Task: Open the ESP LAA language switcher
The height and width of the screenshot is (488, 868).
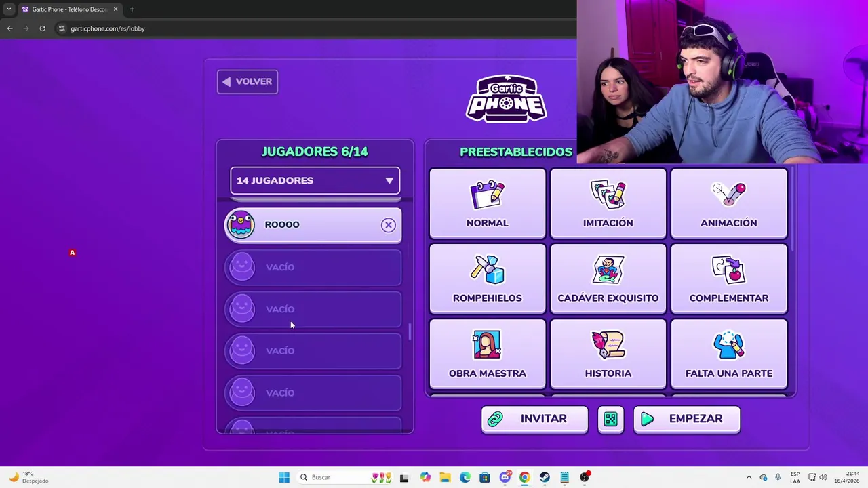Action: (x=795, y=477)
